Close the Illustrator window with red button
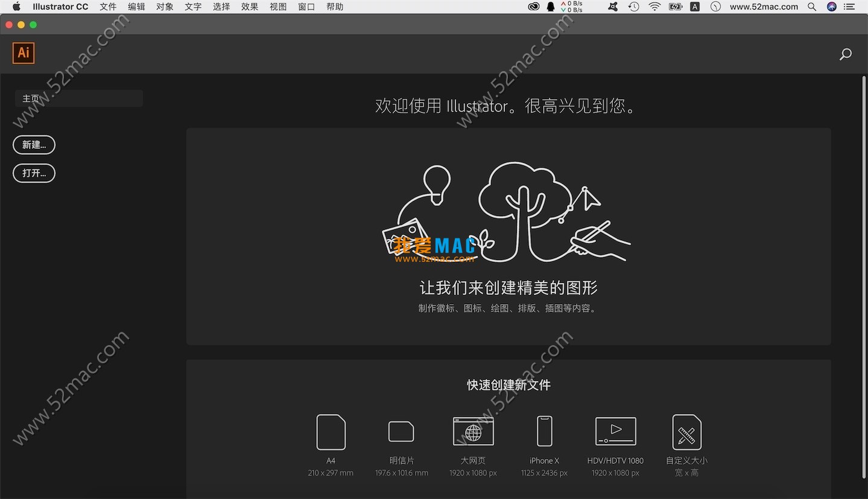The width and height of the screenshot is (868, 499). point(8,25)
